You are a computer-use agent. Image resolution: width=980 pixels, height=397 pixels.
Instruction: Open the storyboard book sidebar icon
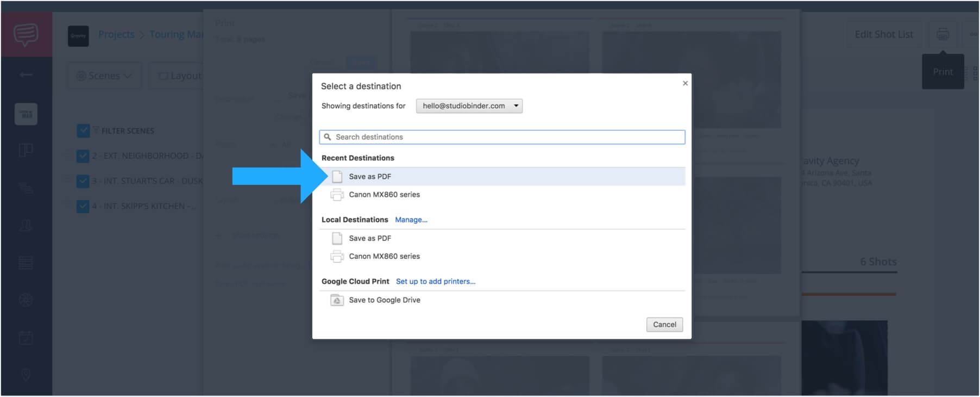(26, 150)
